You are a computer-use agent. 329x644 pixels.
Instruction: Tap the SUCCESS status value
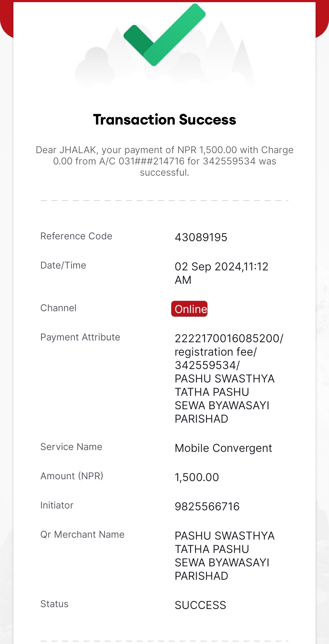pyautogui.click(x=200, y=605)
